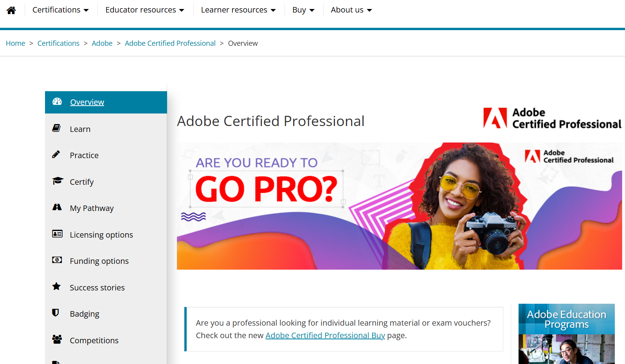
Task: Open the Learner resources dropdown
Action: pyautogui.click(x=238, y=10)
